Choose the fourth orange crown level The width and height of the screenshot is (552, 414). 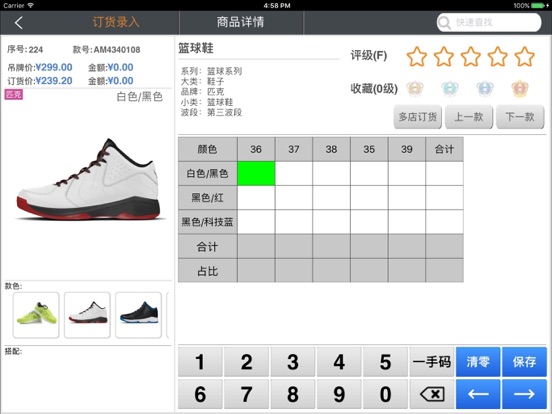520,88
